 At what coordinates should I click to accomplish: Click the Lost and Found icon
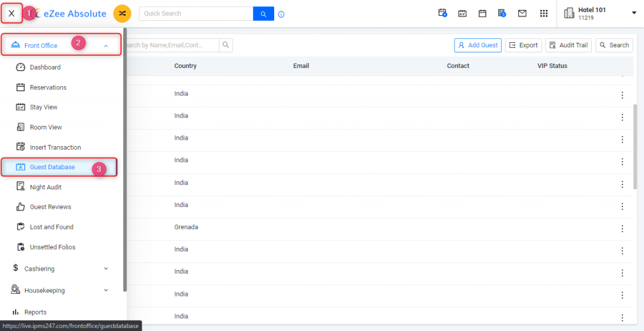point(21,227)
